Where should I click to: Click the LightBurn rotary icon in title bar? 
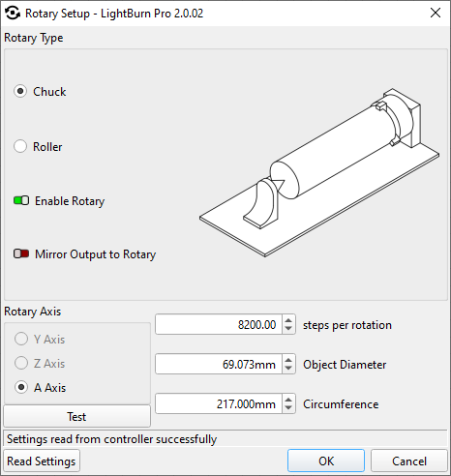pos(13,14)
